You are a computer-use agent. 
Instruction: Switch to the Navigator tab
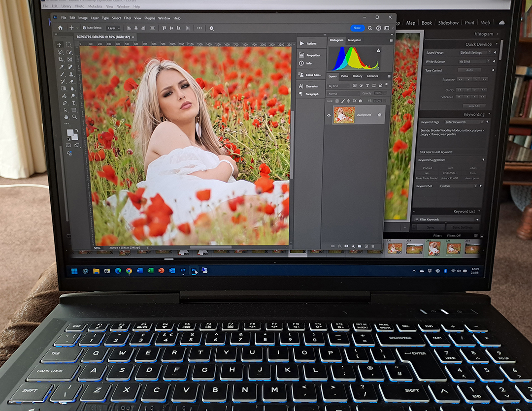point(354,40)
